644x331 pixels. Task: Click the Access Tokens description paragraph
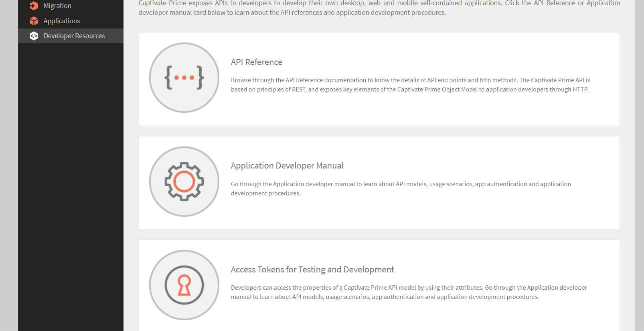point(409,292)
